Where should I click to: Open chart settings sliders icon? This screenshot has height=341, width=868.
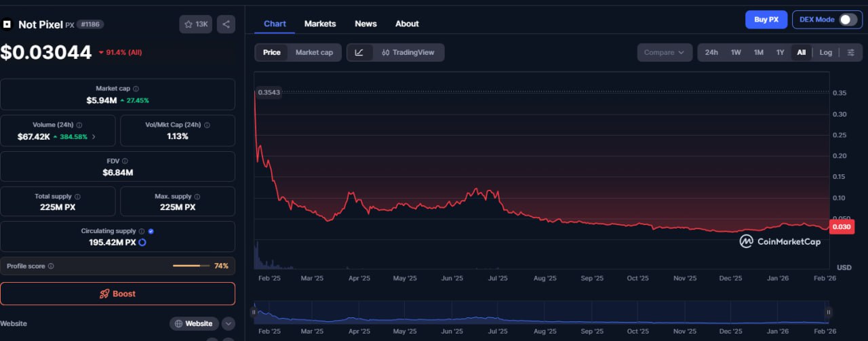pyautogui.click(x=851, y=52)
